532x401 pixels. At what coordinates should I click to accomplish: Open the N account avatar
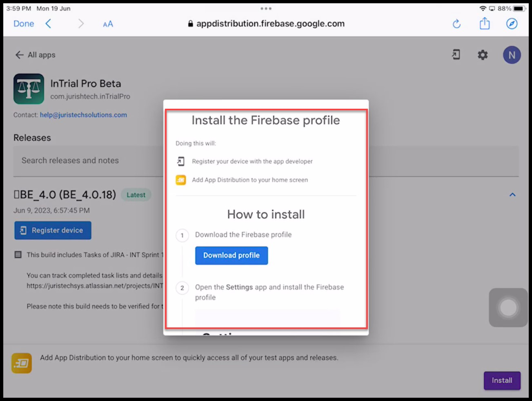pos(512,55)
